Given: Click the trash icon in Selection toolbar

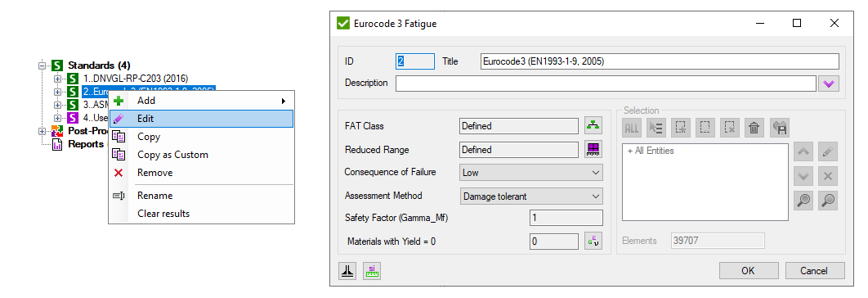Looking at the screenshot, I should [x=754, y=129].
